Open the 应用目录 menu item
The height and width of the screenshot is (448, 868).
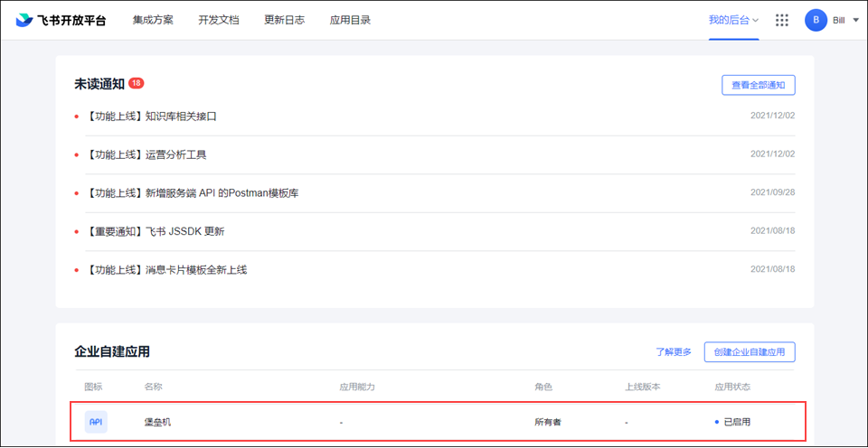(351, 20)
